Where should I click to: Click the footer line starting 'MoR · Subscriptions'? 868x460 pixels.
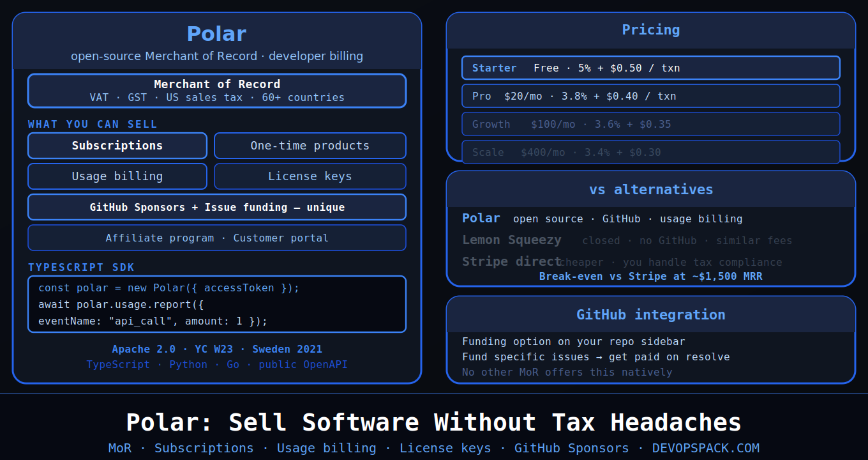(x=434, y=448)
